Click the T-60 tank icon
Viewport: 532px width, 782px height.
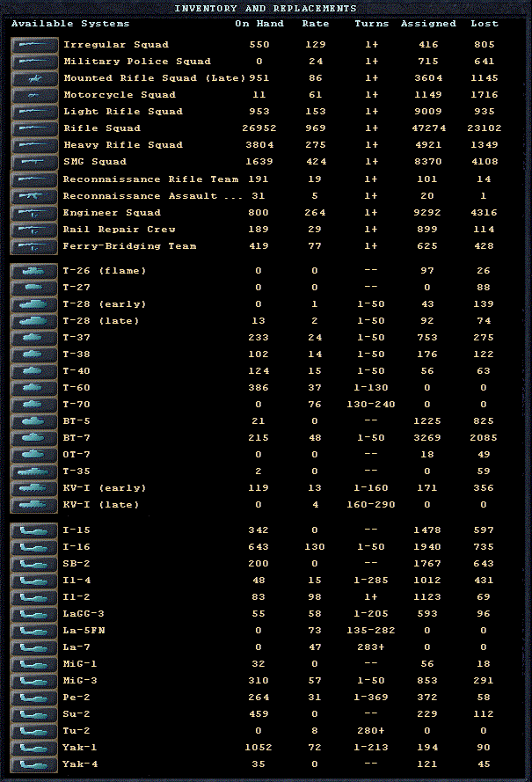[x=34, y=388]
